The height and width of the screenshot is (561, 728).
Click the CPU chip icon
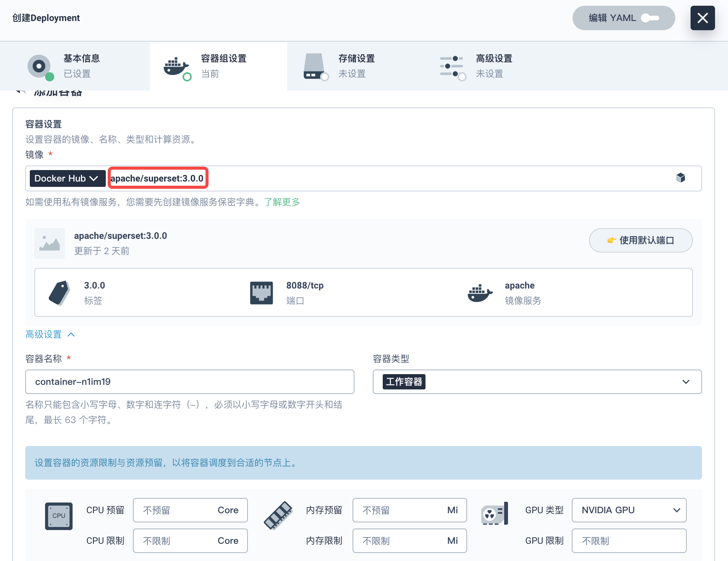tap(59, 516)
